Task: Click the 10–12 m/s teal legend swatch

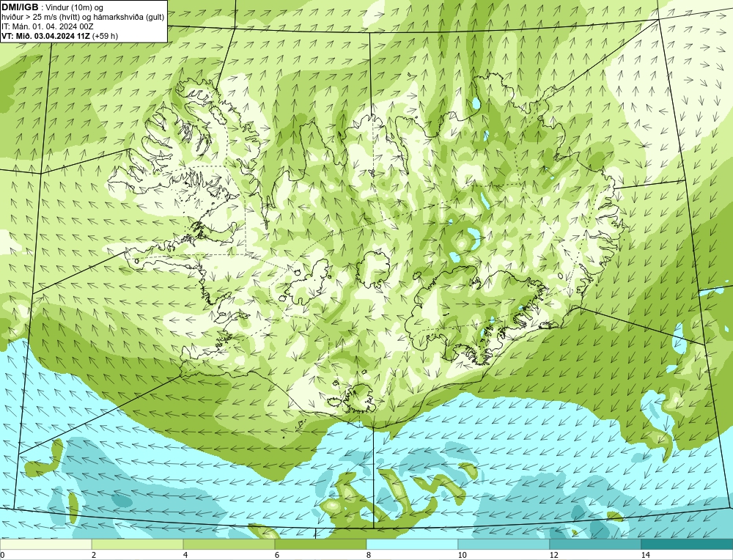Action: tap(504, 544)
